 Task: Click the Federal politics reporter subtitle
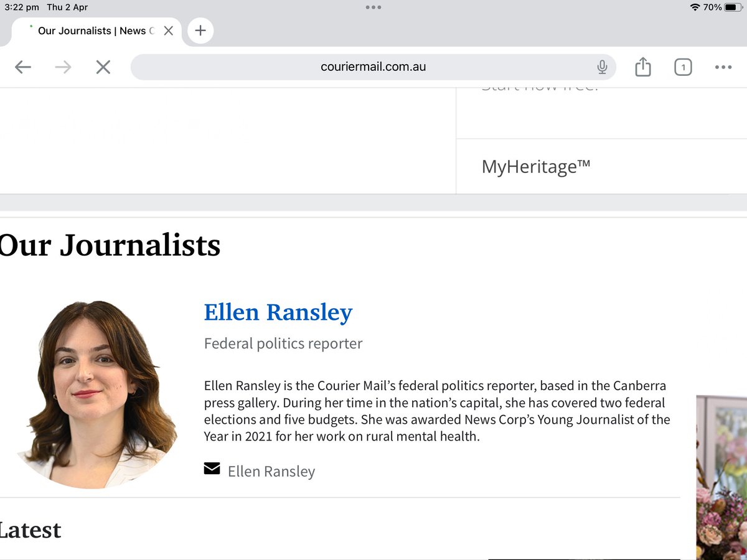(283, 343)
